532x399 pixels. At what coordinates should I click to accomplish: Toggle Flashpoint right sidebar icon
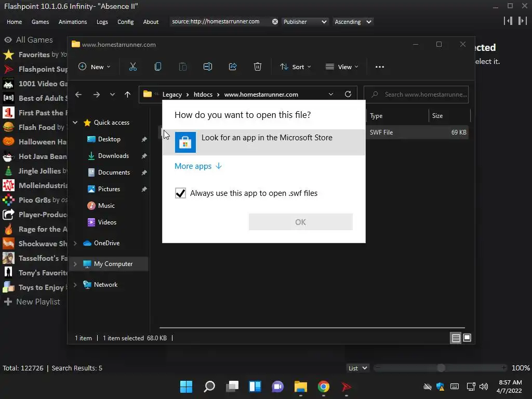click(x=522, y=21)
